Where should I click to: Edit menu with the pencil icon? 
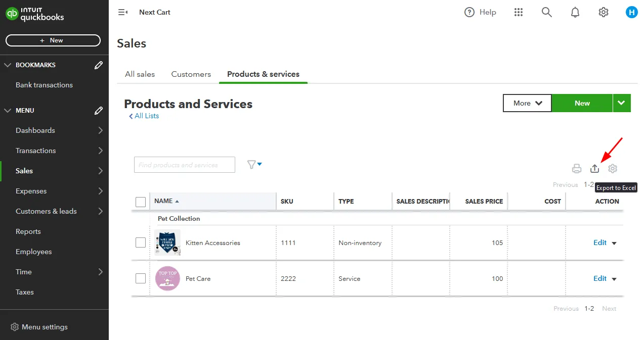pyautogui.click(x=99, y=111)
